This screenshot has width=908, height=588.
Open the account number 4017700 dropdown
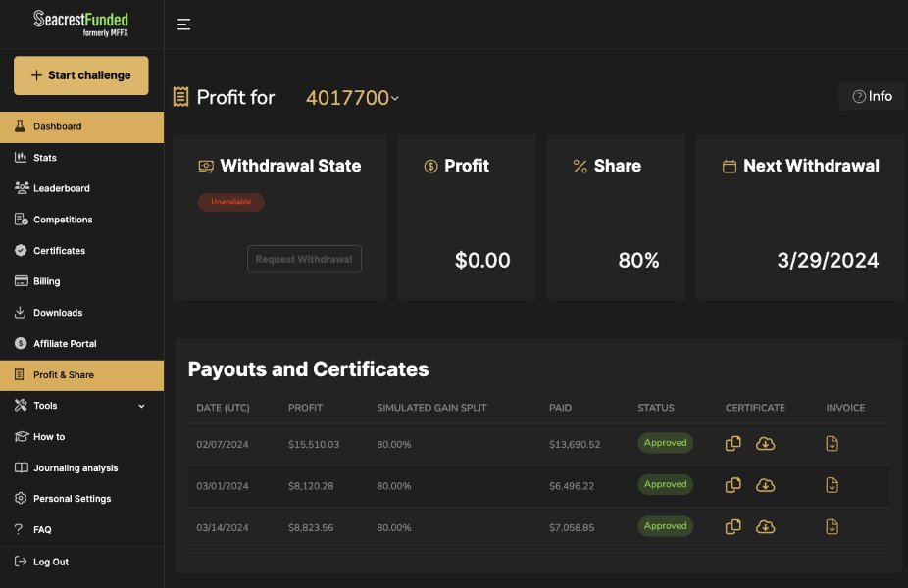pos(351,97)
